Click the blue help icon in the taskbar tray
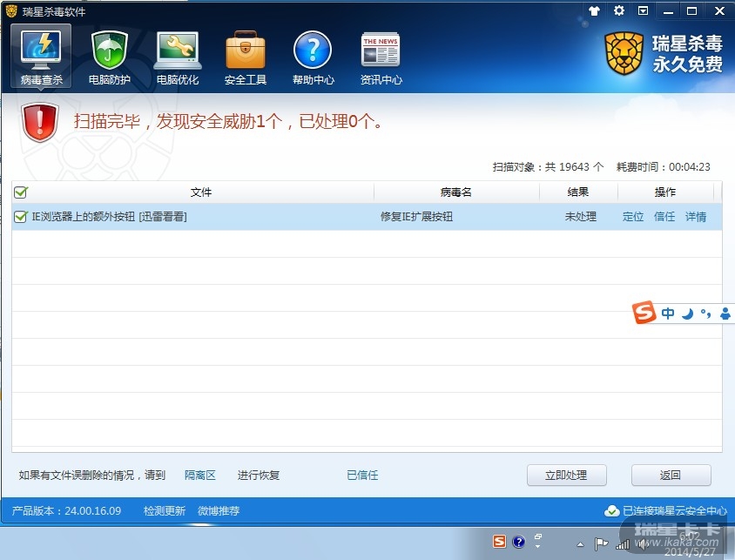 518,542
